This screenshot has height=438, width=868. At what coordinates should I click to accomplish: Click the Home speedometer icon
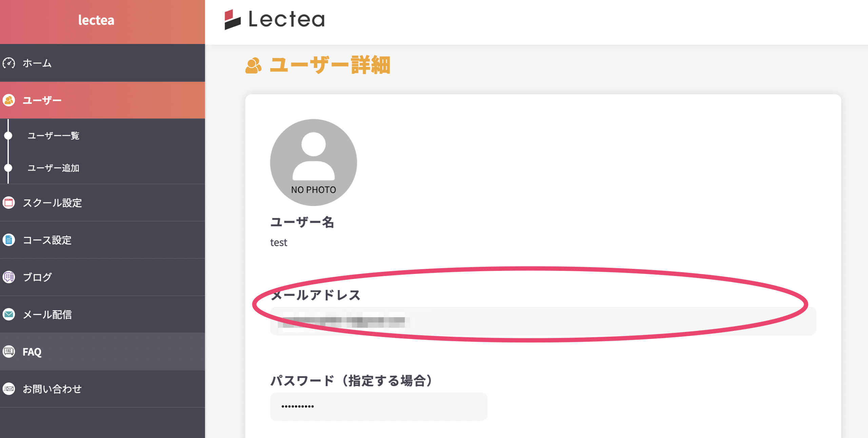tap(9, 63)
